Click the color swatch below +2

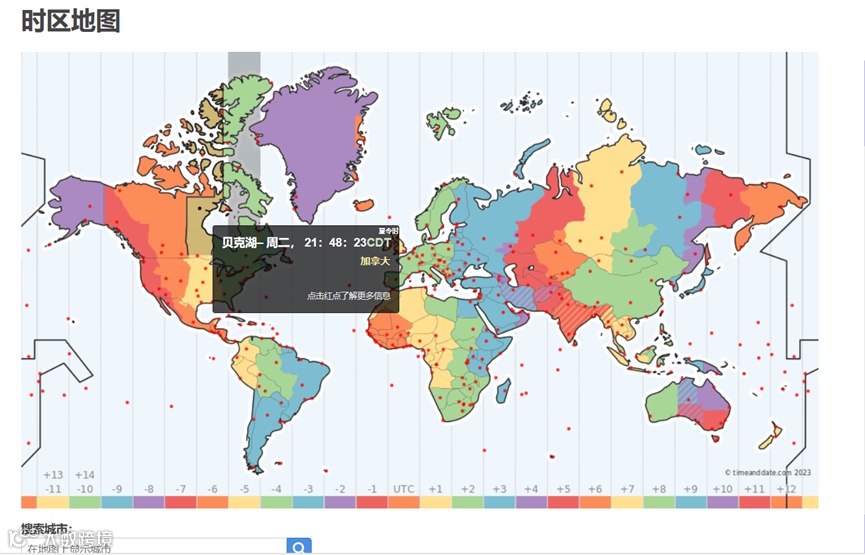pos(467,502)
